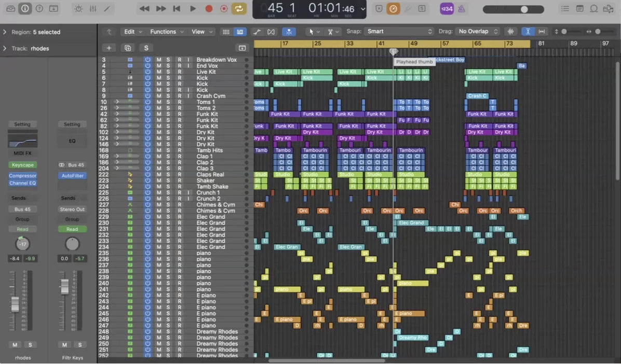Open the Editors pencil icon

[107, 8]
